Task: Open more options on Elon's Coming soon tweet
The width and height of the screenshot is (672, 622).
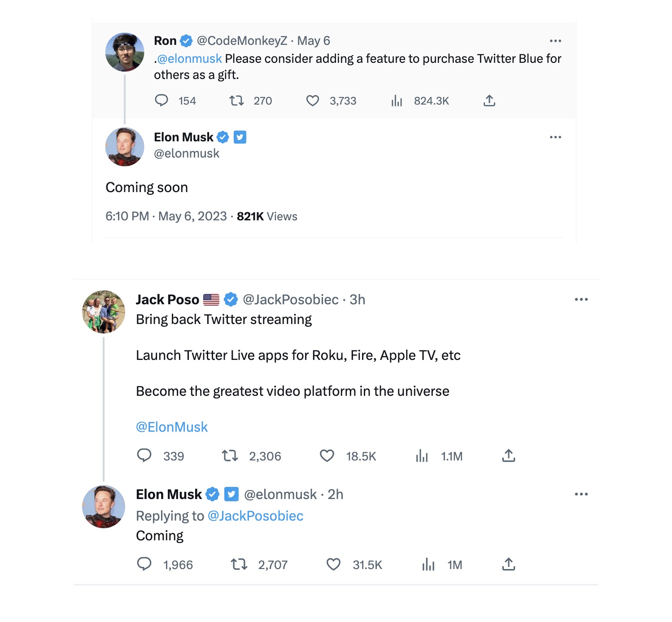Action: (x=555, y=137)
